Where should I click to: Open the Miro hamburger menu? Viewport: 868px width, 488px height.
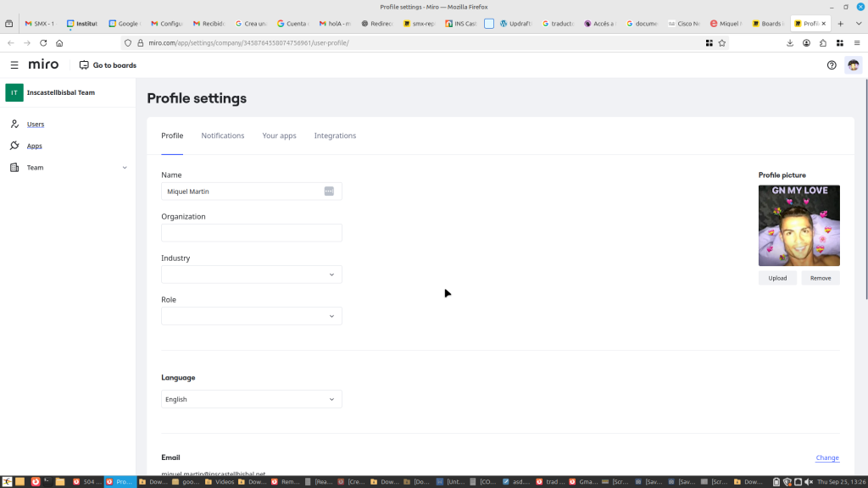pyautogui.click(x=14, y=65)
